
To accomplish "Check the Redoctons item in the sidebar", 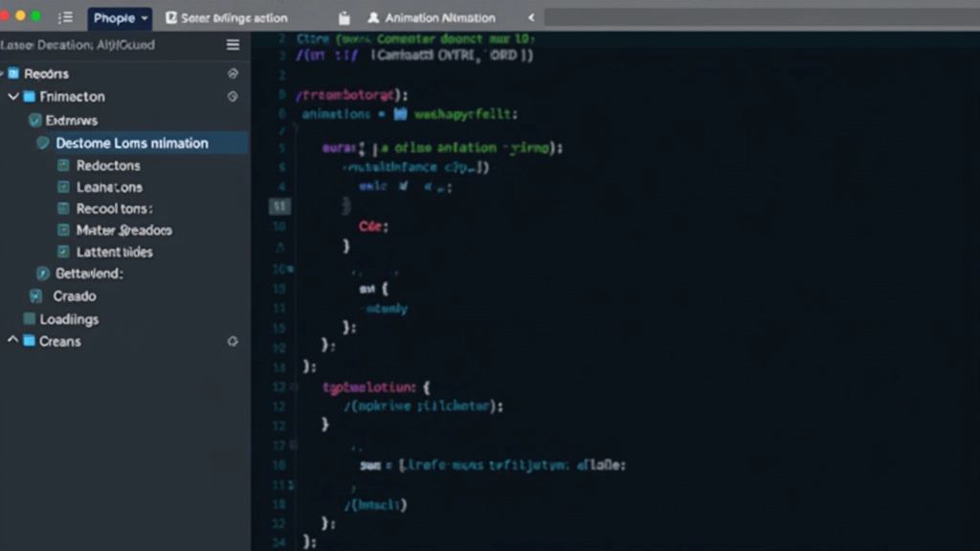I will point(62,165).
